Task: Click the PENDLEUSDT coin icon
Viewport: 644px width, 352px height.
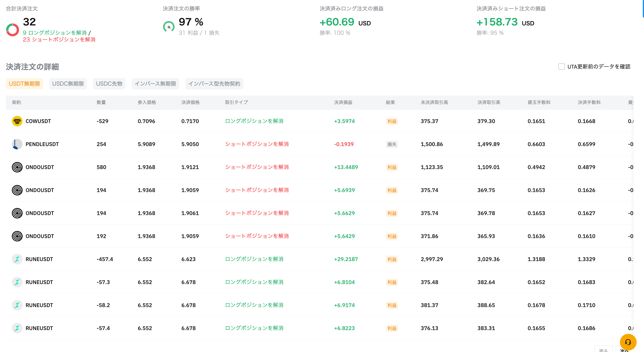Action: point(17,144)
